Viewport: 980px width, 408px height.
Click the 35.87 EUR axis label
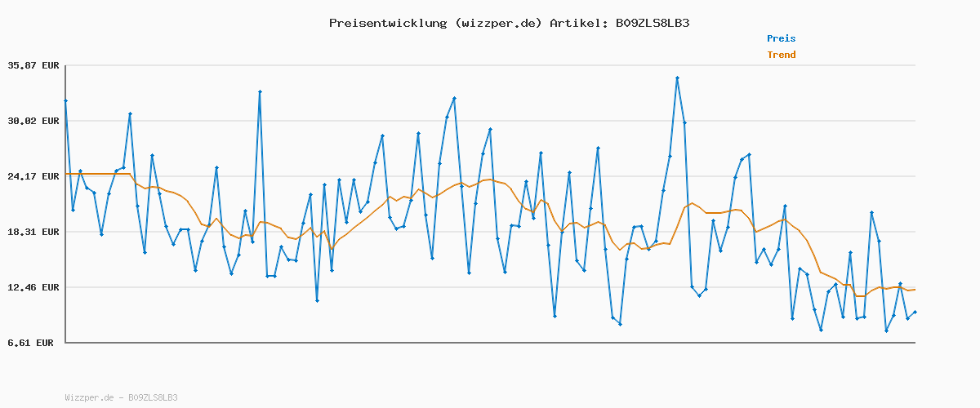click(x=34, y=65)
